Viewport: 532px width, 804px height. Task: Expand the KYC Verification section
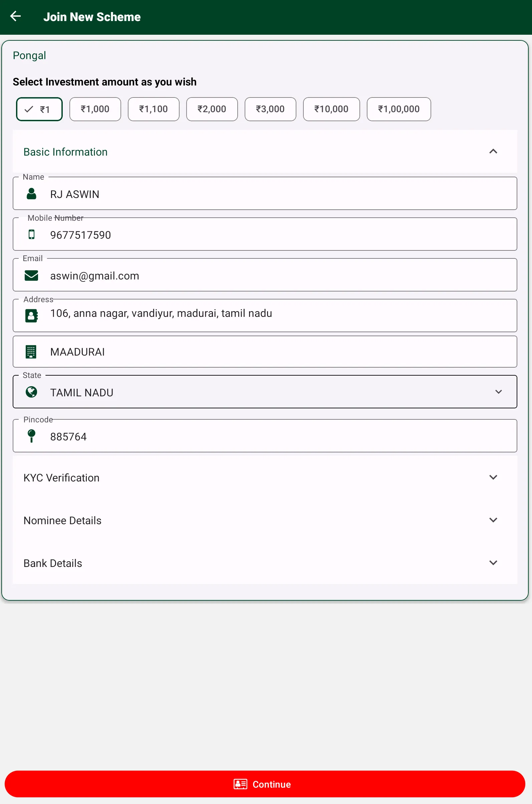(265, 477)
